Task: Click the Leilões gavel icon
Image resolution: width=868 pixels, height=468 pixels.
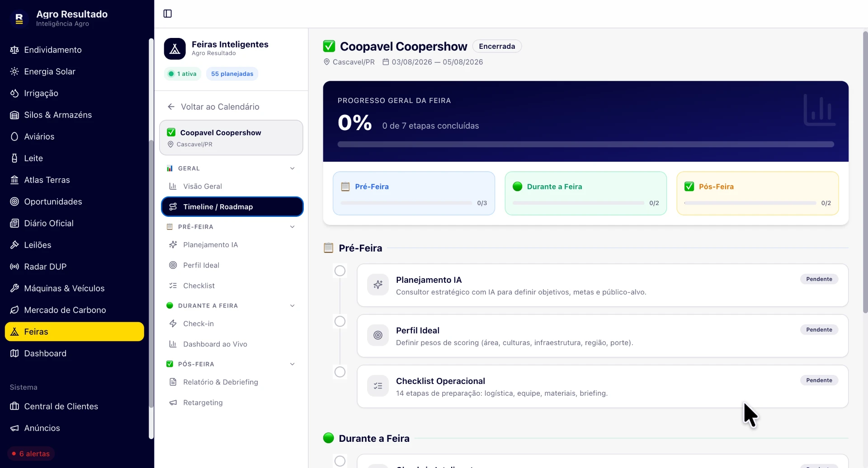Action: pyautogui.click(x=14, y=245)
